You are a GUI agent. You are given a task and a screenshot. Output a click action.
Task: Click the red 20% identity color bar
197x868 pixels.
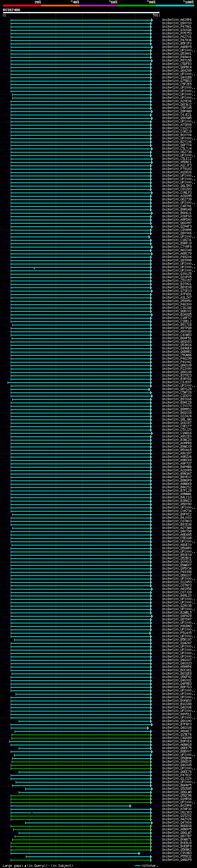coord(22,6)
